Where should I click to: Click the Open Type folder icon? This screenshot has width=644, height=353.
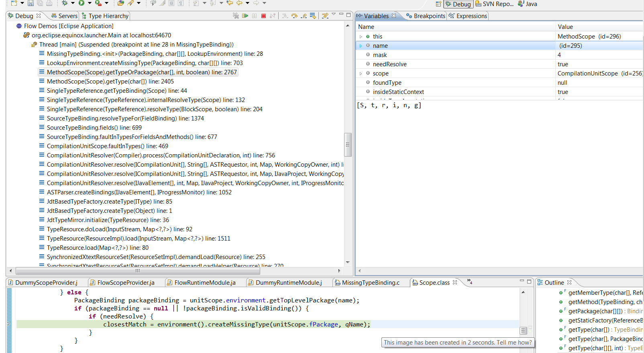121,3
